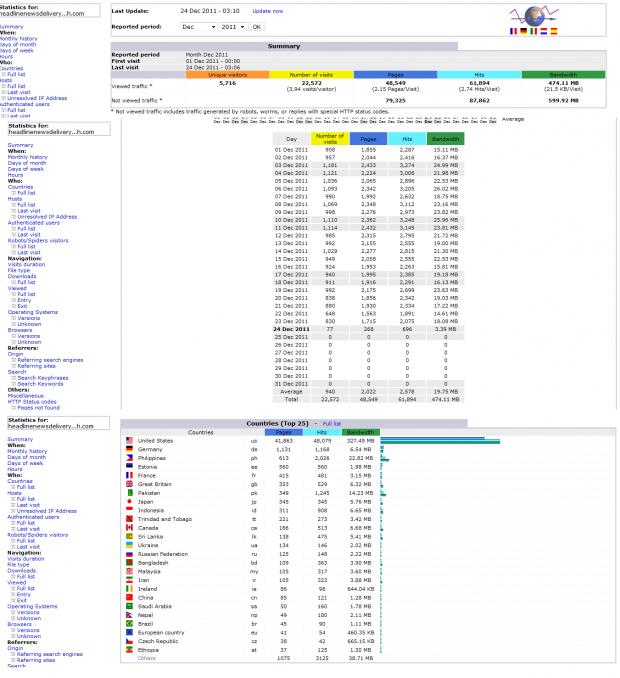
Task: Click the Trinidad and Tobago country name
Action: tap(165, 519)
